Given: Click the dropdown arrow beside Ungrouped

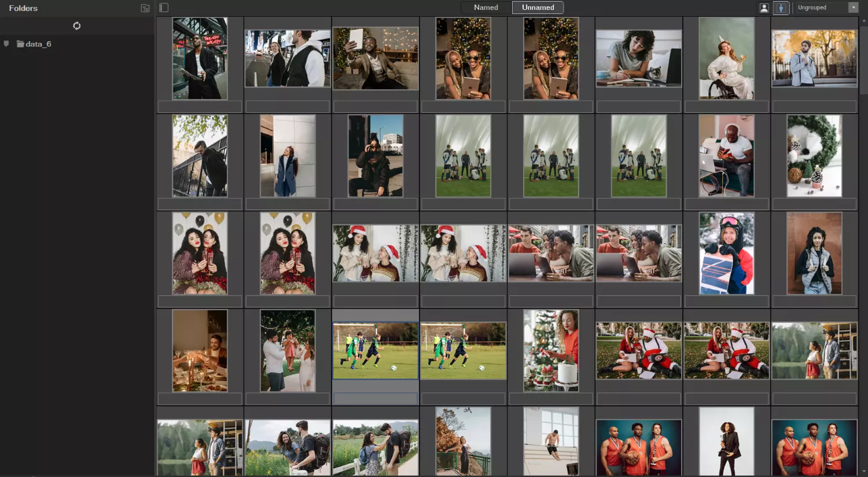Looking at the screenshot, I should click(x=853, y=8).
